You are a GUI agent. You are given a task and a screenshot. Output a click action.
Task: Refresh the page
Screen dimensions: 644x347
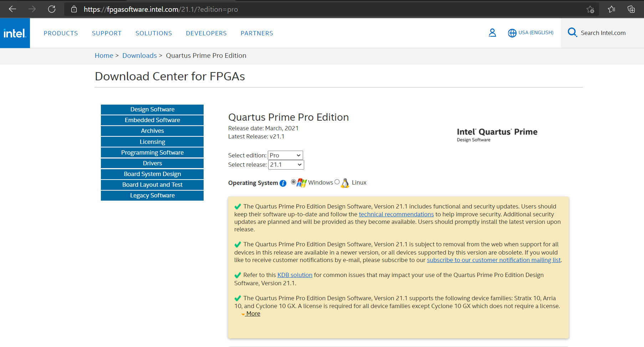pyautogui.click(x=52, y=9)
